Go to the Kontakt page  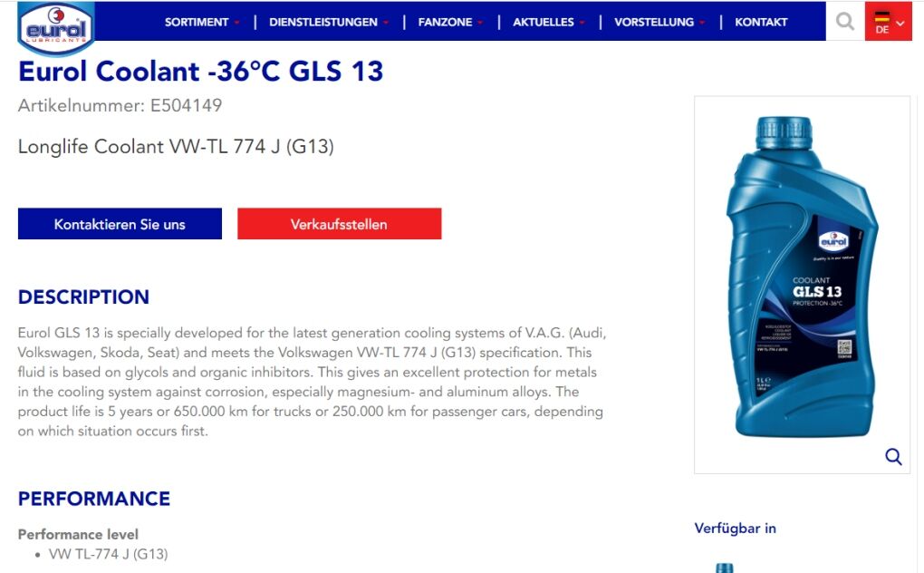pyautogui.click(x=761, y=22)
